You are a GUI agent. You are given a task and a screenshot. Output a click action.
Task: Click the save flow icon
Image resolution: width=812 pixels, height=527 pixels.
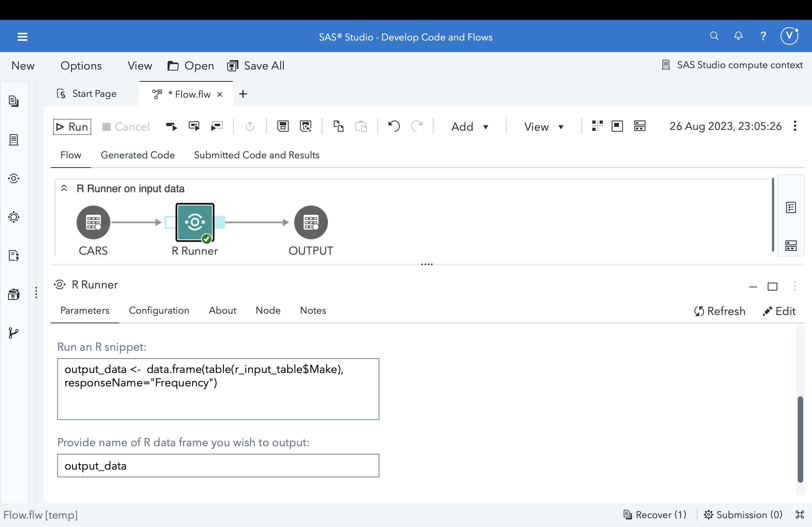pos(283,126)
